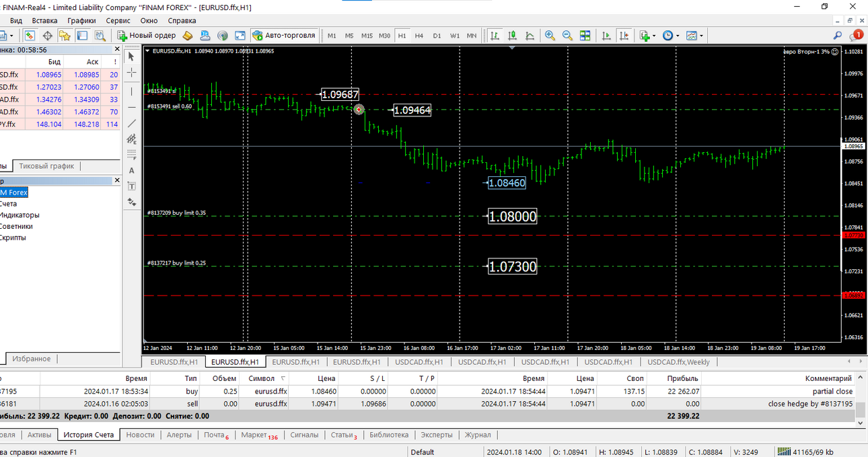
Task: Toggle chart auto scroll icon
Action: pyautogui.click(x=606, y=36)
